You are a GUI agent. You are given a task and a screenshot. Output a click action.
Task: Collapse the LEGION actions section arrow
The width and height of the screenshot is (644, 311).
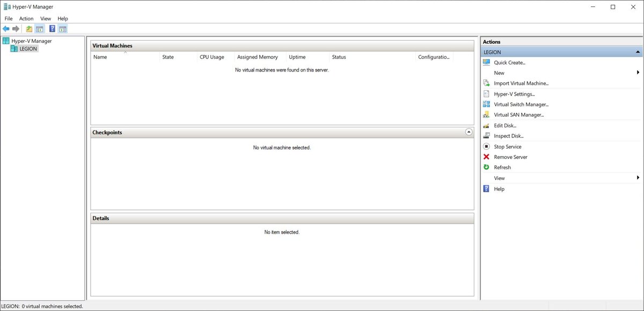(x=638, y=52)
